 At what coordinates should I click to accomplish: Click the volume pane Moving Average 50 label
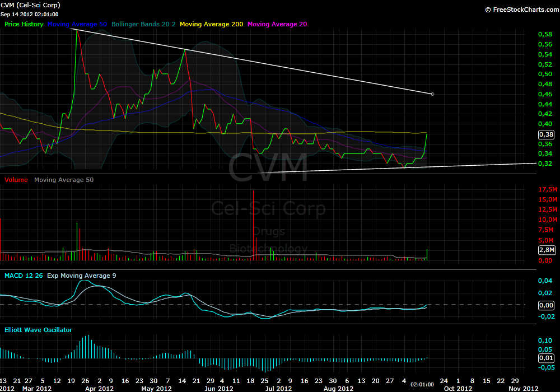pyautogui.click(x=64, y=180)
